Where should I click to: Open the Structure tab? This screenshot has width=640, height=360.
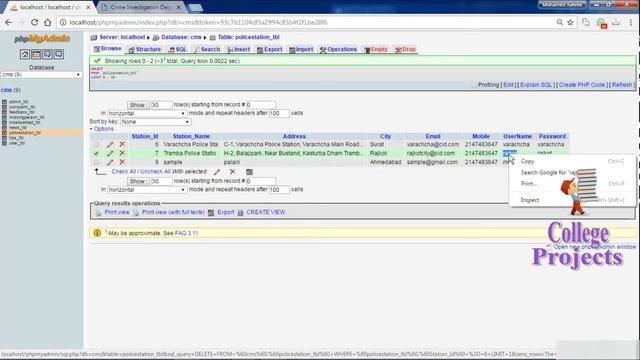tap(145, 49)
